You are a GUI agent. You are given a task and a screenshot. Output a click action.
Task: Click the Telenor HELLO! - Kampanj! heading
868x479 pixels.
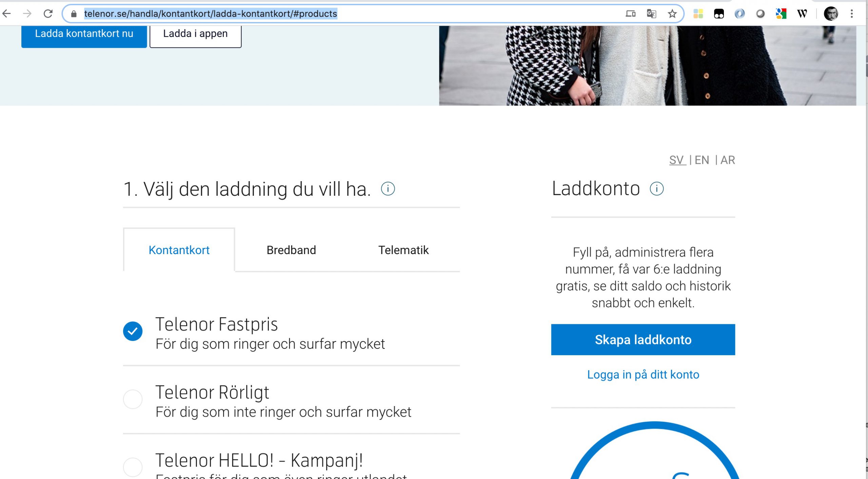pyautogui.click(x=259, y=461)
